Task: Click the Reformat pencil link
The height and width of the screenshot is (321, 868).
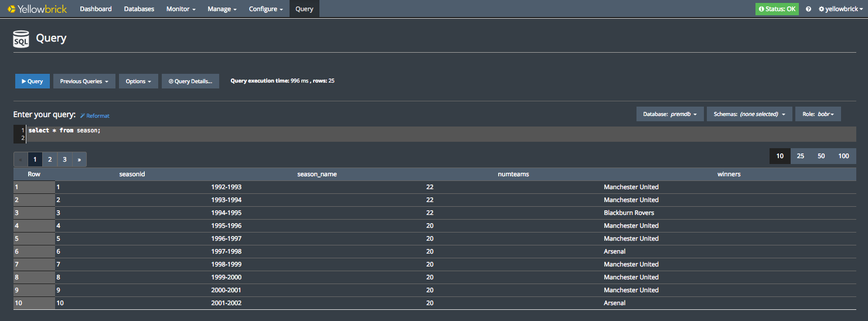Action: point(95,116)
